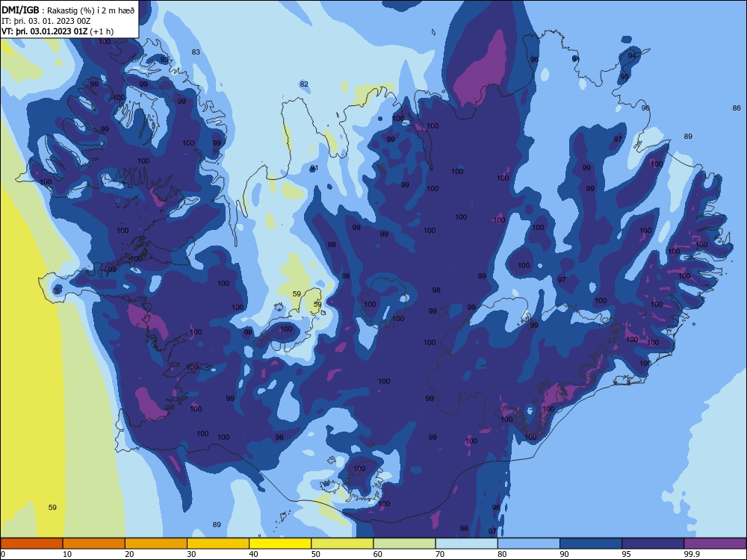Click the humidity value '95' on the map
Screen dimensions: 747x560
coord(624,76)
